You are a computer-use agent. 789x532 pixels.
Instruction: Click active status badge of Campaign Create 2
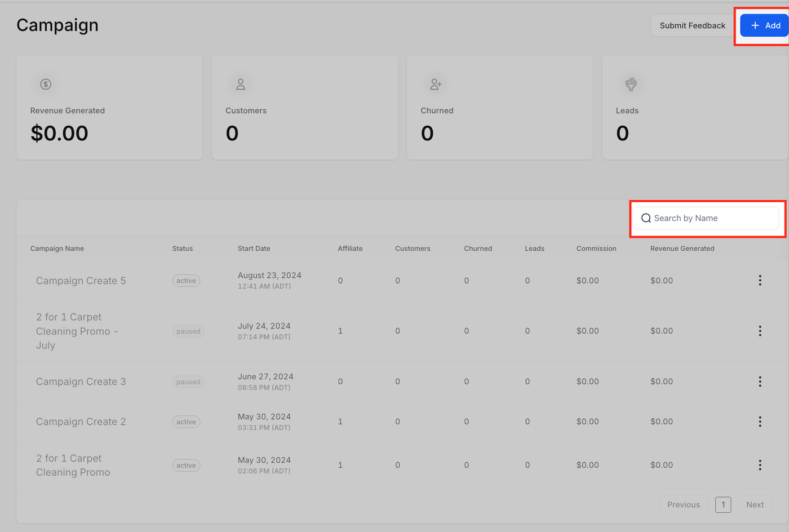[x=186, y=422]
